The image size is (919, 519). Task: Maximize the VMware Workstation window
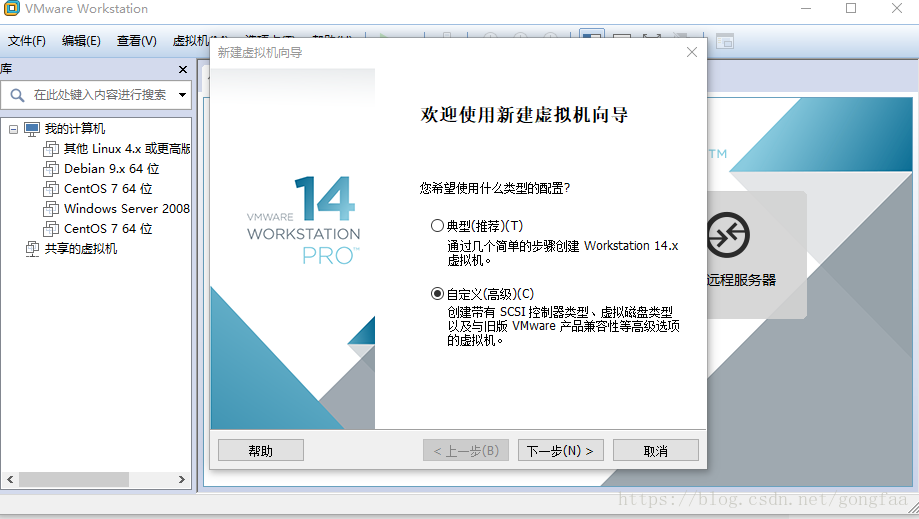pos(851,8)
